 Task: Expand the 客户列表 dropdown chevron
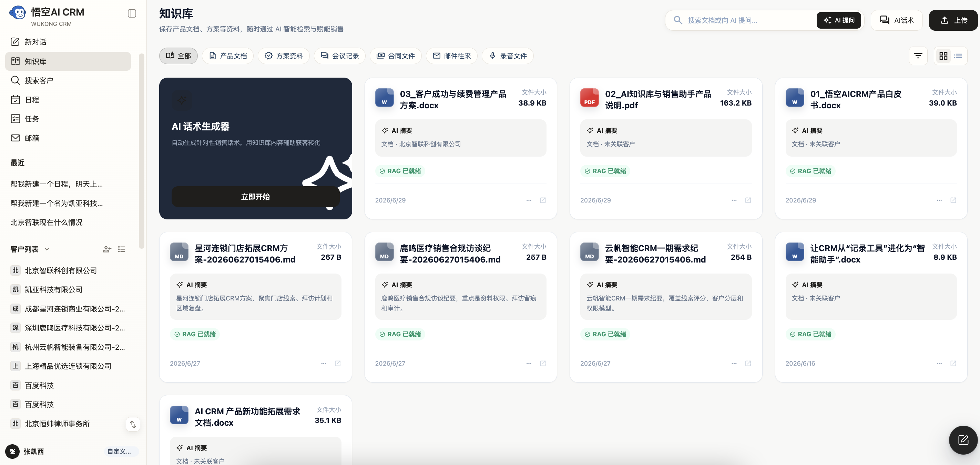click(47, 249)
